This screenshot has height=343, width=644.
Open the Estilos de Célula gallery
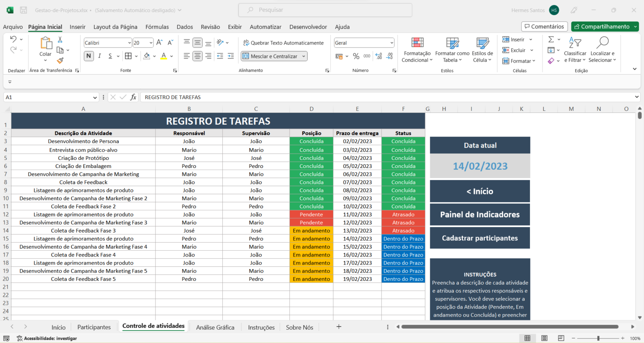[x=482, y=50]
